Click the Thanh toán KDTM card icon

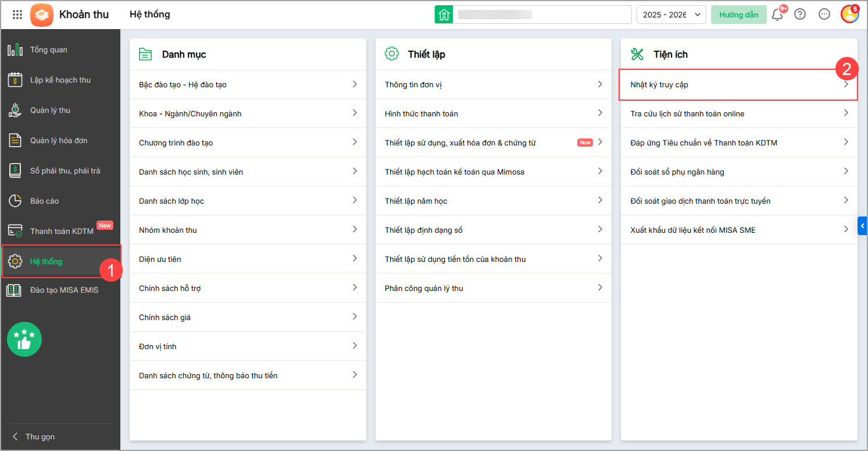click(15, 231)
